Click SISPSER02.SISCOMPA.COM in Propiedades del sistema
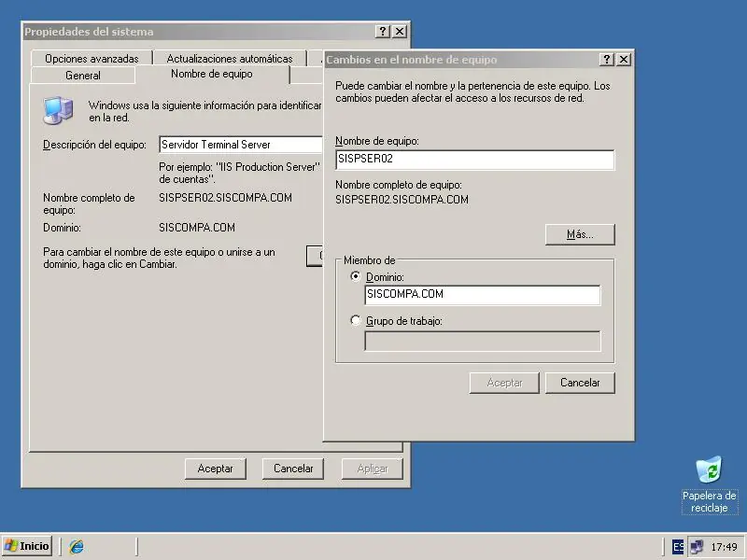This screenshot has width=747, height=560. click(225, 198)
